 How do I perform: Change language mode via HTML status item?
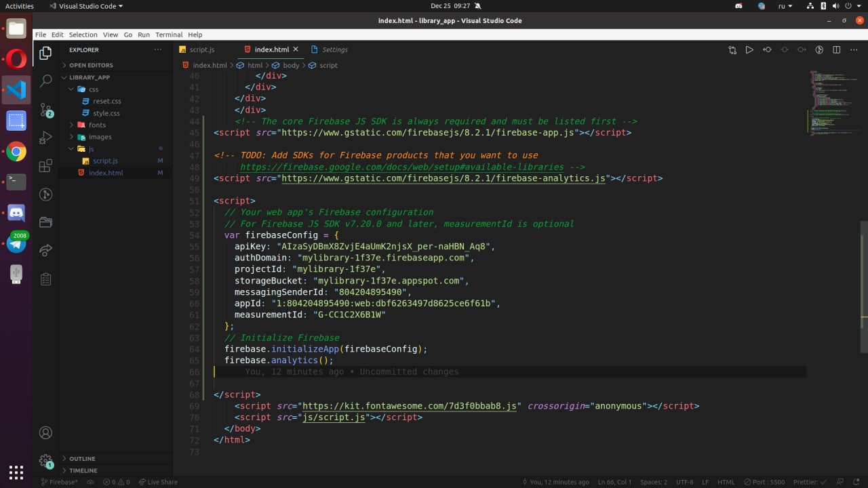click(x=726, y=482)
